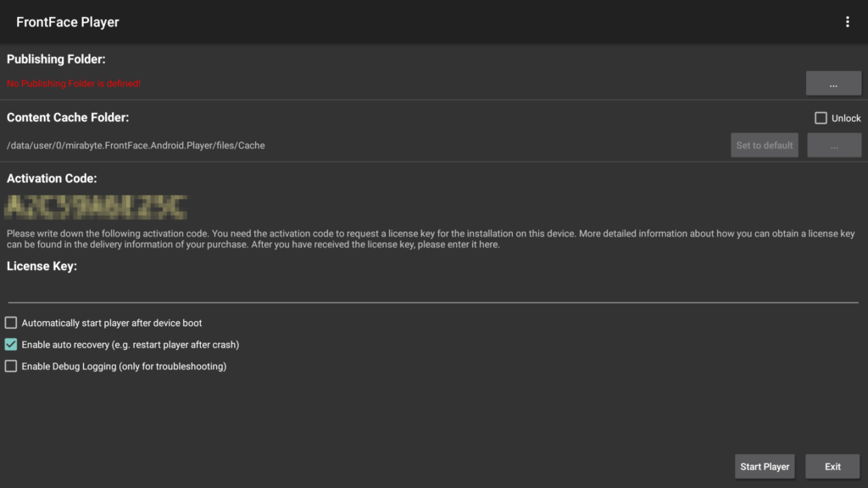Click the License Key heading
The height and width of the screenshot is (488, 868).
(42, 266)
